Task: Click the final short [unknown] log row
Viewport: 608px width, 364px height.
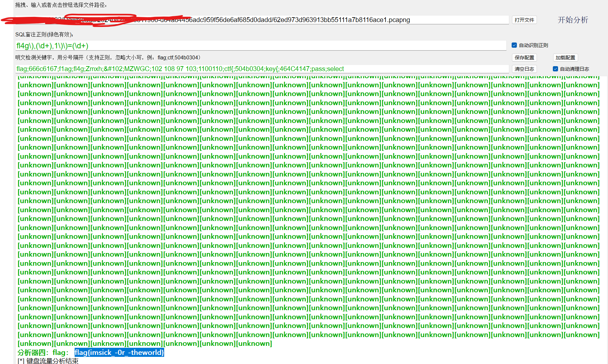Action: [145, 344]
